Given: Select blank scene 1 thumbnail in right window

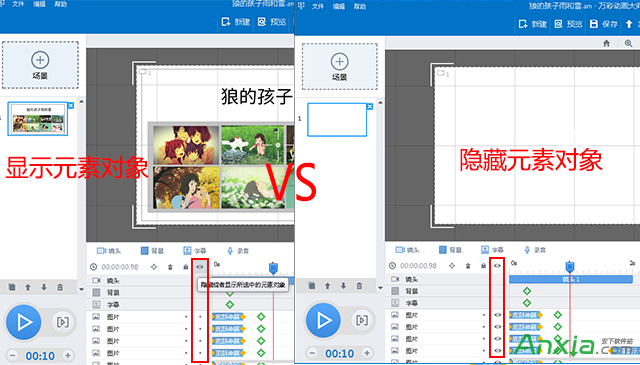Looking at the screenshot, I should [337, 120].
